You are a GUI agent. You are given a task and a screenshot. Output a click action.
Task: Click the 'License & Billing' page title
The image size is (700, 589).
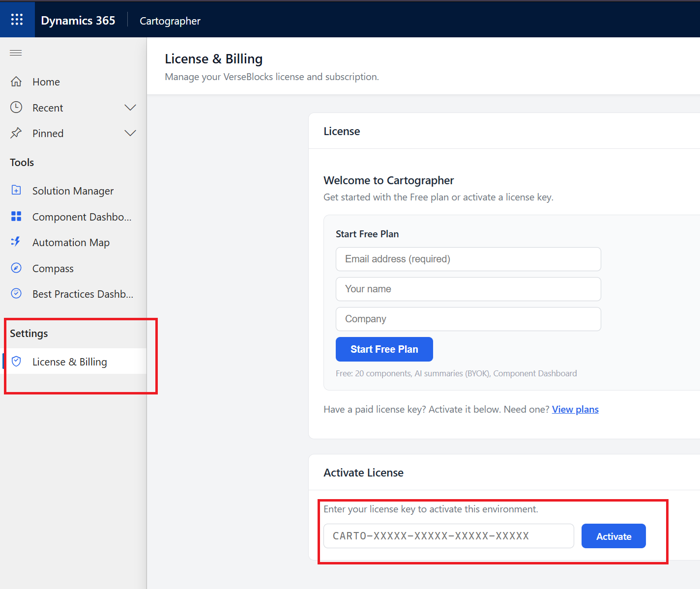[214, 59]
